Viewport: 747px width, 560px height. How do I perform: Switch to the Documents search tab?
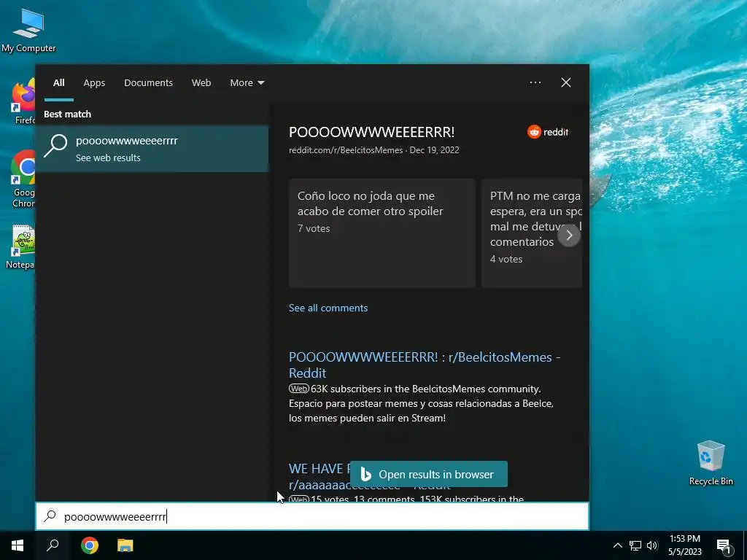(148, 83)
